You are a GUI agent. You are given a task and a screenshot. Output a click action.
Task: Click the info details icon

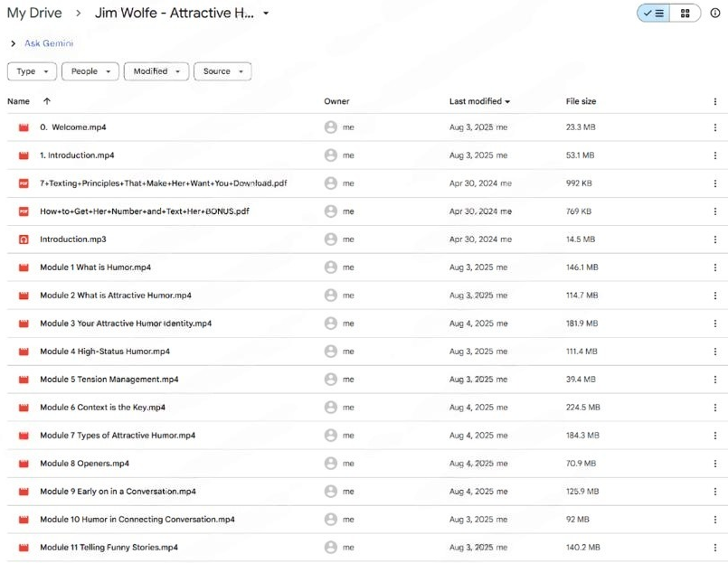715,14
